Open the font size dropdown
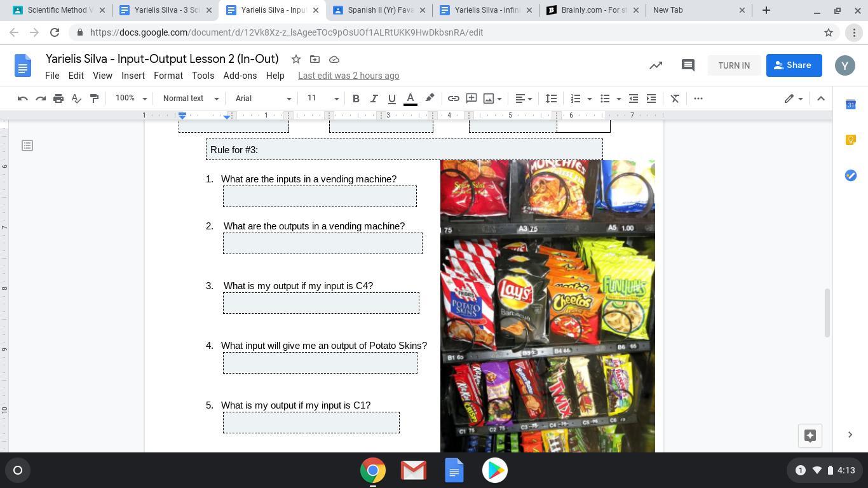868x488 pixels. click(323, 98)
